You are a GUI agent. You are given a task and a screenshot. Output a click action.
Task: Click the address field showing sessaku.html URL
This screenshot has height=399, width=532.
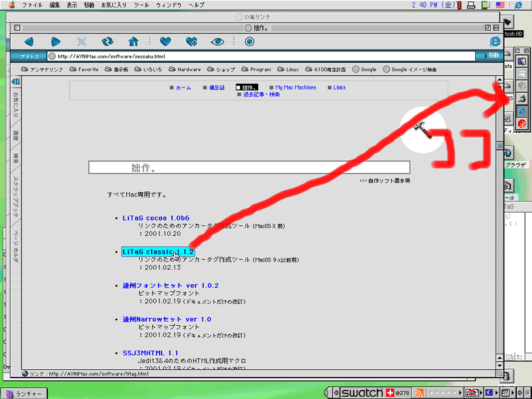pyautogui.click(x=261, y=56)
